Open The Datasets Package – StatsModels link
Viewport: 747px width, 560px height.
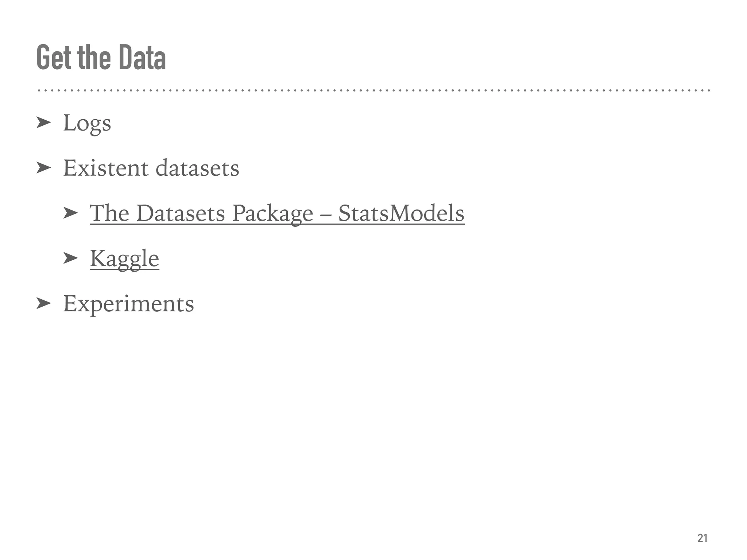click(277, 214)
